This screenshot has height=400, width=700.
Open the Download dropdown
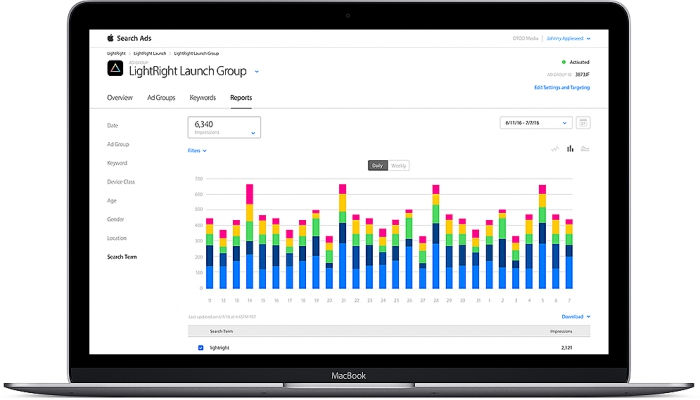point(576,317)
